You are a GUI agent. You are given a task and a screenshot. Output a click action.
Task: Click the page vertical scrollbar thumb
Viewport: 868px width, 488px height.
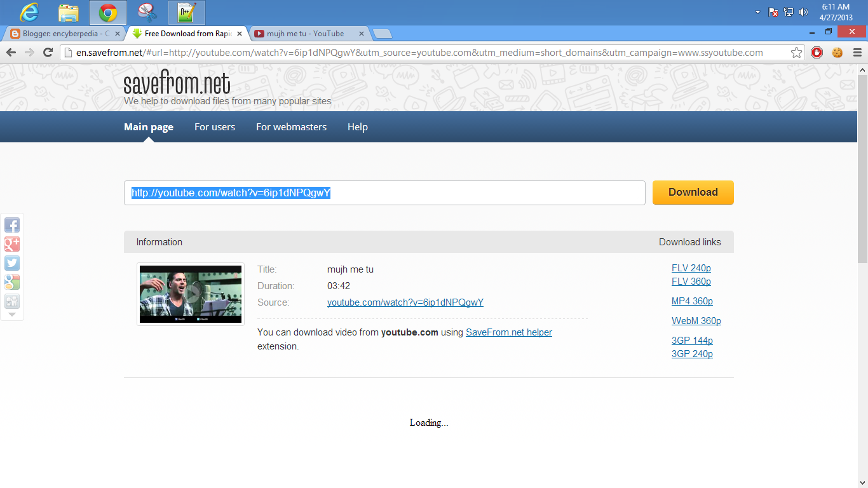[x=862, y=168]
